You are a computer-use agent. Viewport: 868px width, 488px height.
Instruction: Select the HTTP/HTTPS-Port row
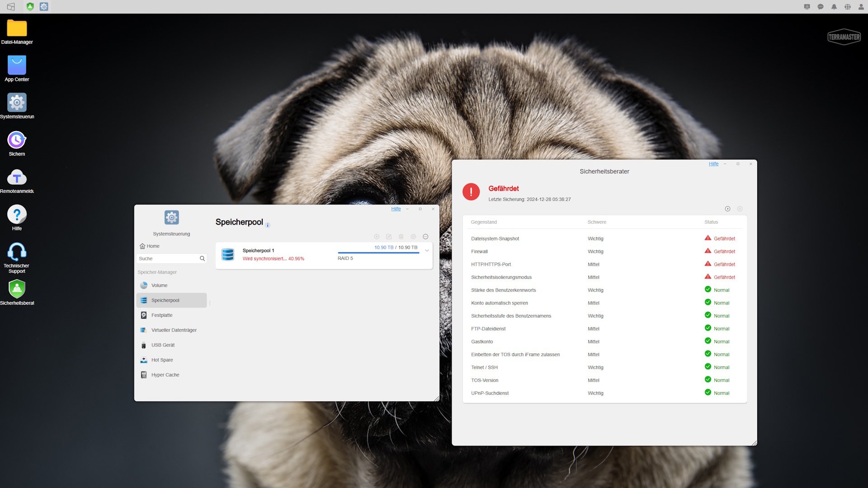[604, 264]
